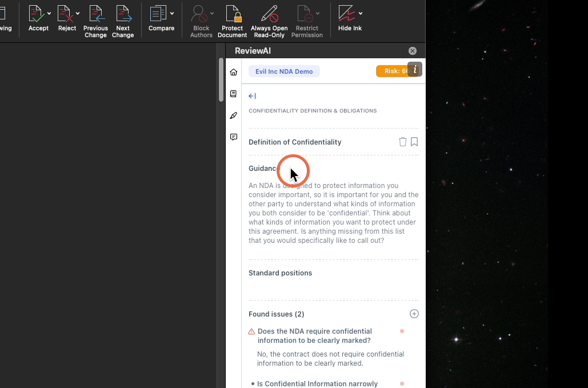Click the back arrow in ReviewAI
This screenshot has height=388, width=588.
pos(252,96)
